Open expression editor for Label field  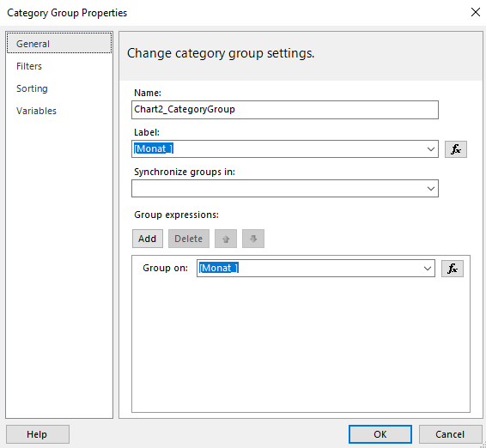(456, 149)
